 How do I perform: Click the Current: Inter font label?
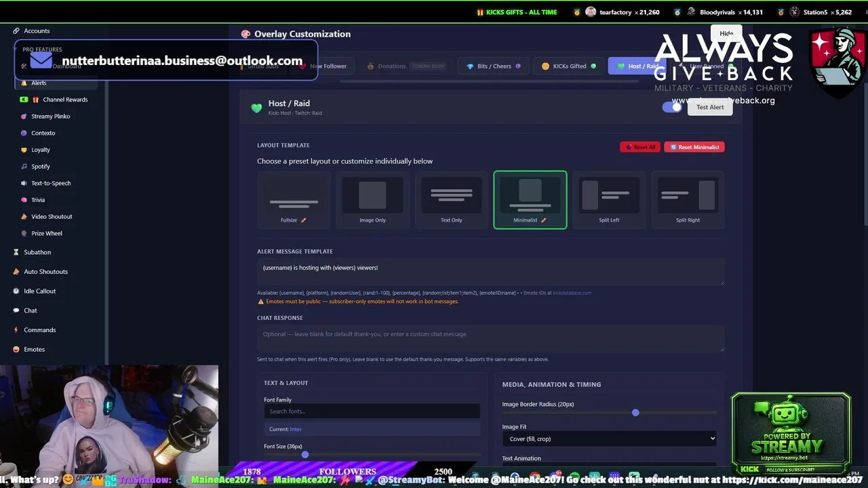coord(372,429)
